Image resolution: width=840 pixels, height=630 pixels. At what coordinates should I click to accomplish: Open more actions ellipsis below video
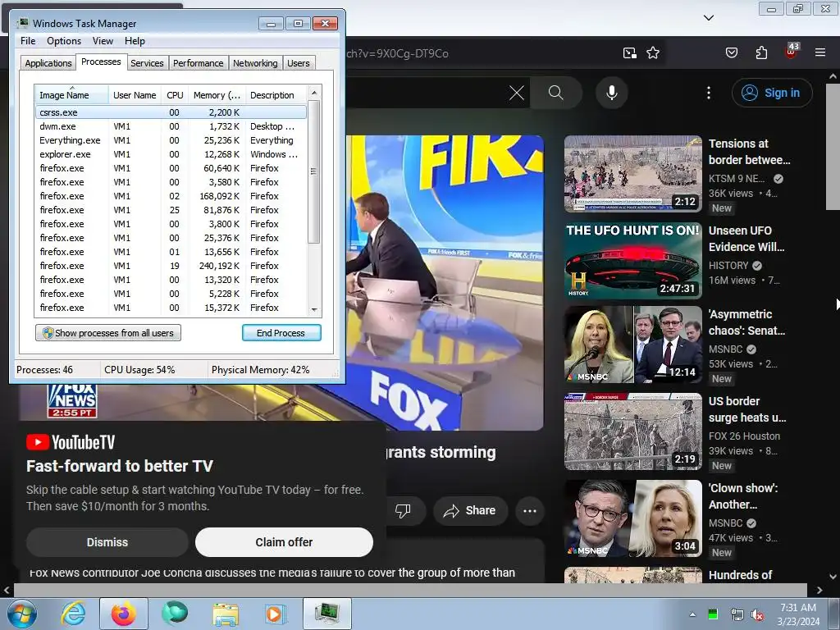(530, 510)
